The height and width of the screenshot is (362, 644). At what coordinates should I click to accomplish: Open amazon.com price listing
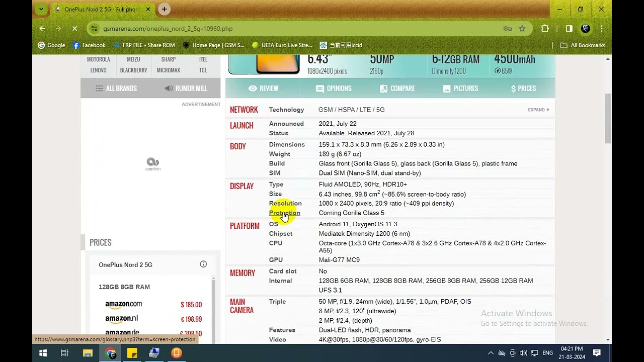(x=124, y=304)
